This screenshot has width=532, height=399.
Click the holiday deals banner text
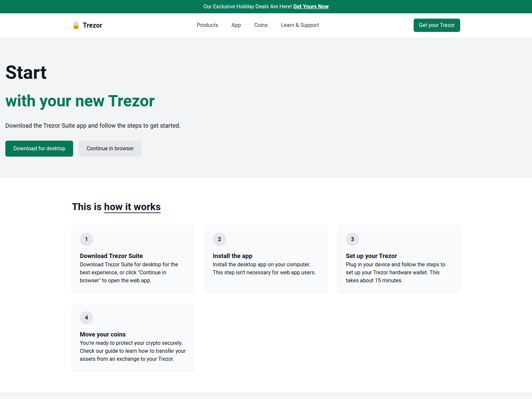coord(247,7)
